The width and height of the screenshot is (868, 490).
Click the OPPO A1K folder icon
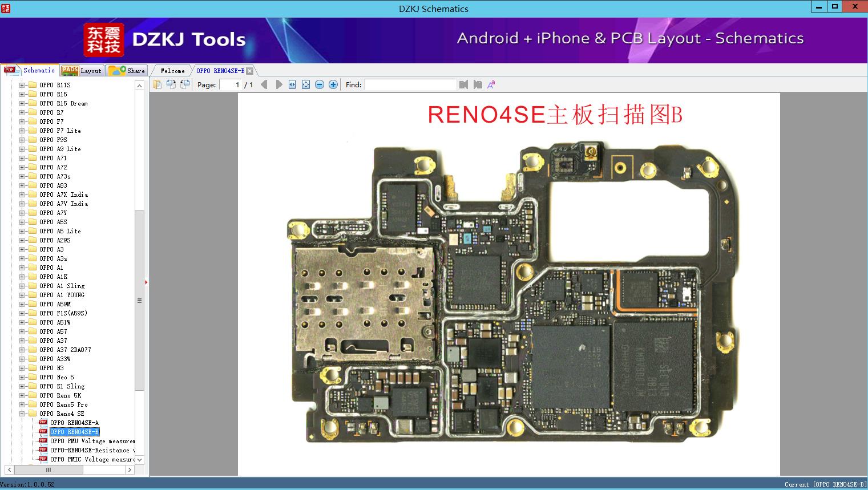(x=33, y=277)
